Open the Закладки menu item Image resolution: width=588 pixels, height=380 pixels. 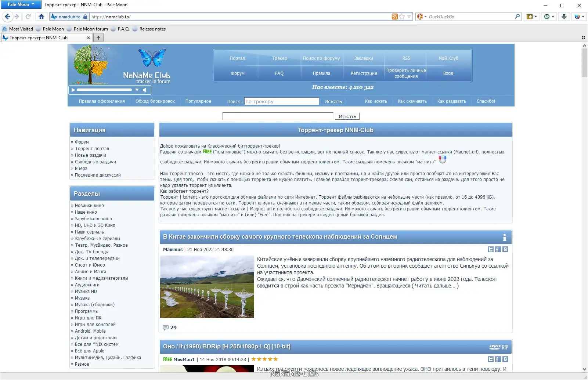364,58
